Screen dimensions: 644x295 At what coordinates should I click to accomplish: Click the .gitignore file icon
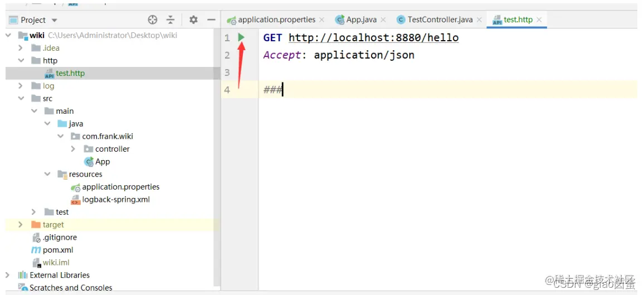(x=37, y=238)
